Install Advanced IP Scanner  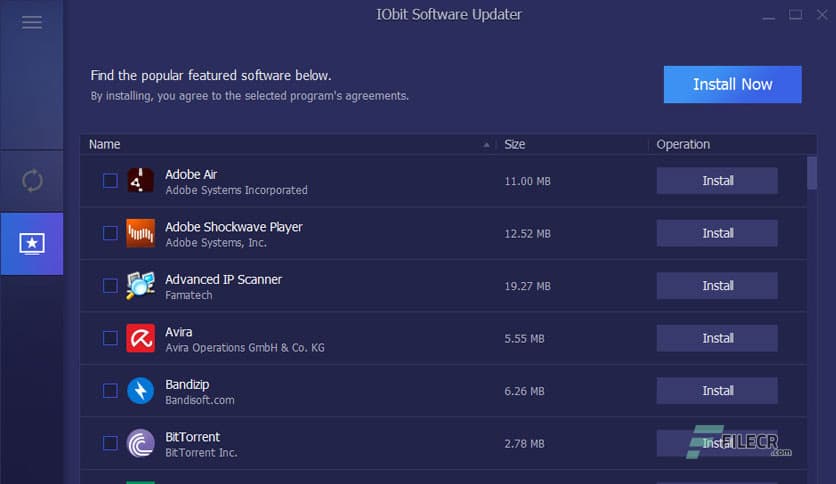point(717,286)
